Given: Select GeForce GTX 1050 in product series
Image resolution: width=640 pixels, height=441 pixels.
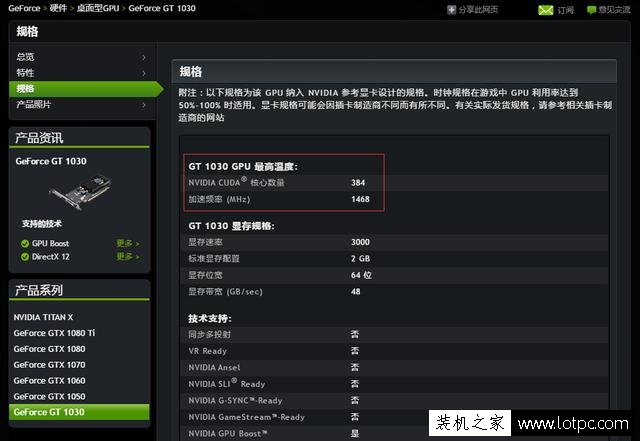Looking at the screenshot, I should click(49, 396).
